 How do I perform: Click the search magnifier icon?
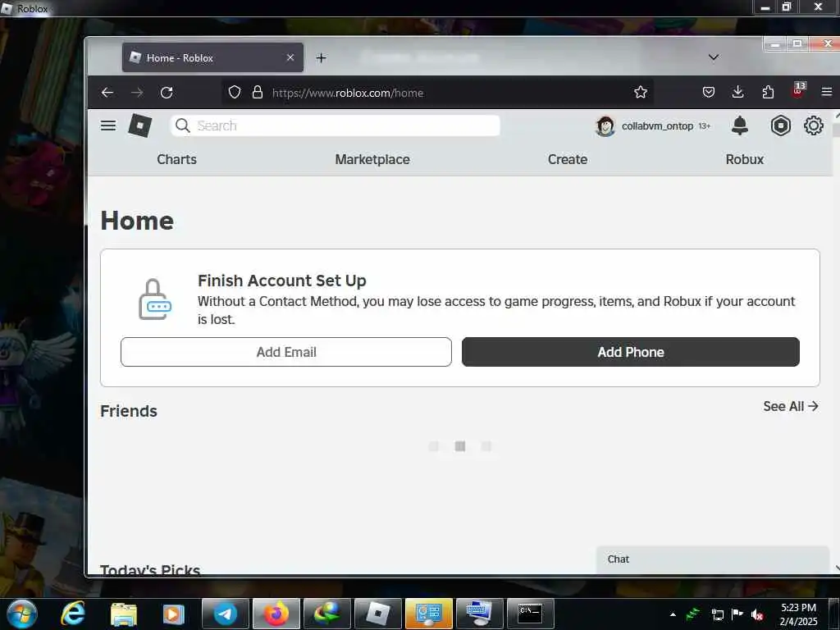183,126
